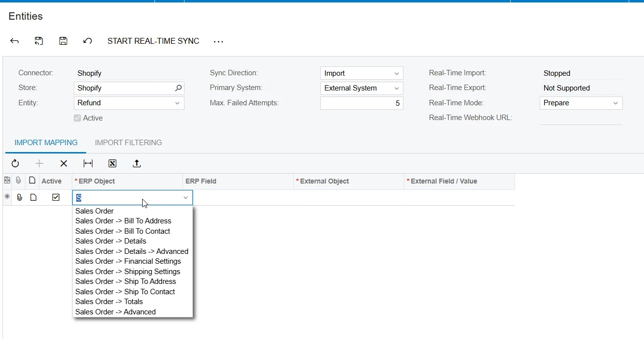
Task: Click the External Object column header
Action: click(x=348, y=181)
